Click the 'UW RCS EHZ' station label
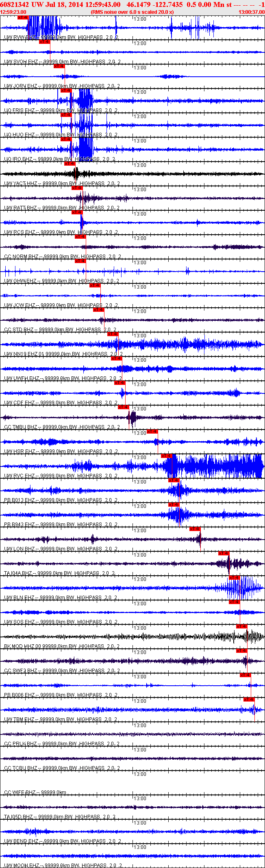Image resolution: width=265 pixels, height=868 pixels. (20, 232)
